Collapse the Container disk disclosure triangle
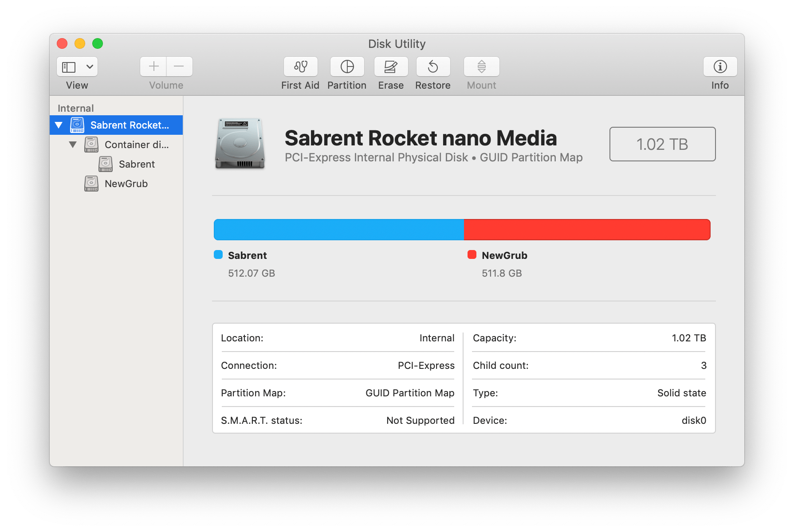This screenshot has width=794, height=532. [x=73, y=145]
